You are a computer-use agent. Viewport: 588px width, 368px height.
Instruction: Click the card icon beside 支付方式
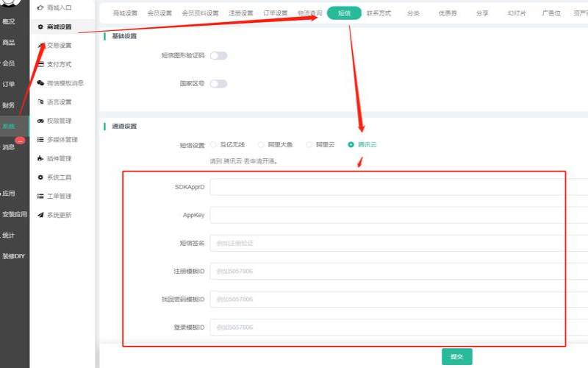click(41, 64)
